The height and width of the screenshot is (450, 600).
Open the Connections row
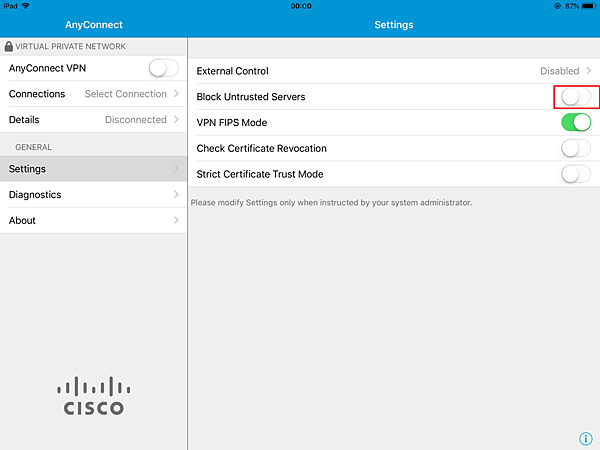(93, 94)
